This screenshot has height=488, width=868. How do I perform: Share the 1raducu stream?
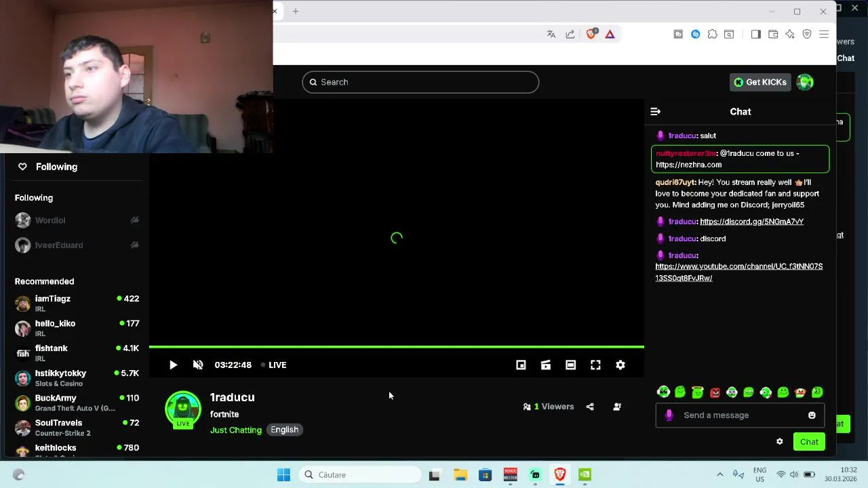[x=590, y=407]
